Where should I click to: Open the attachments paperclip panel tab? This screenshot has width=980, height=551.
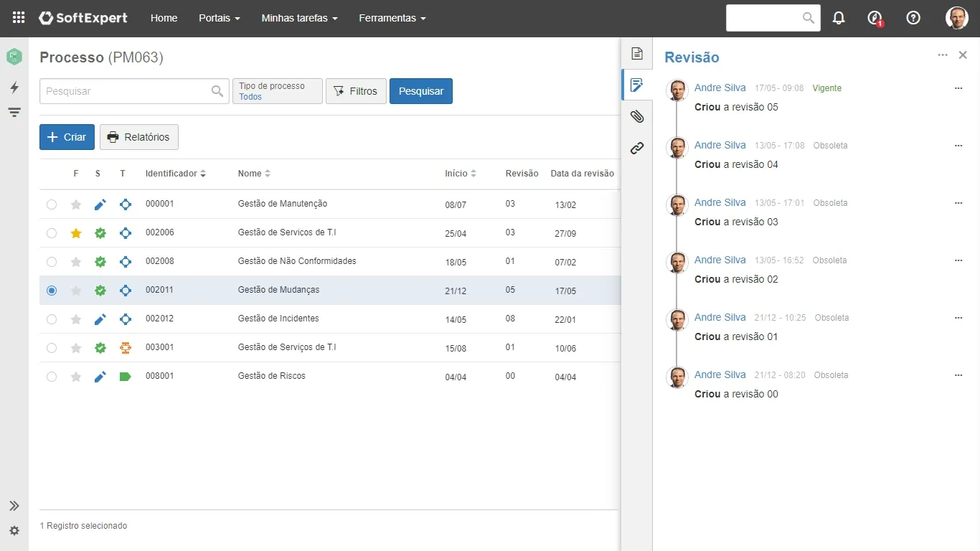click(637, 116)
